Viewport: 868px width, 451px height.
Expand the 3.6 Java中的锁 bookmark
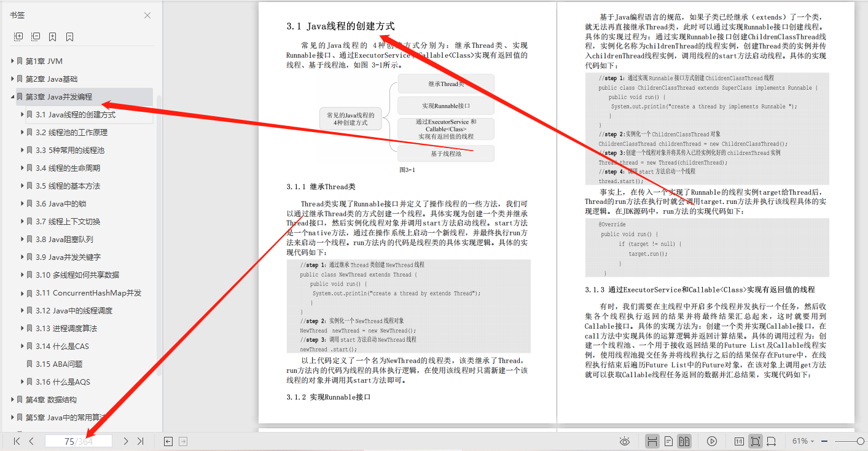coord(22,204)
